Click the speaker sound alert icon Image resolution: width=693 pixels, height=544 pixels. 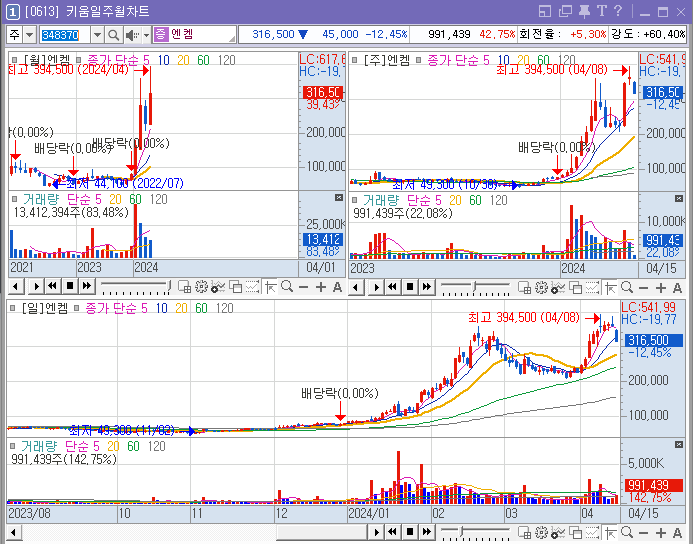point(132,35)
